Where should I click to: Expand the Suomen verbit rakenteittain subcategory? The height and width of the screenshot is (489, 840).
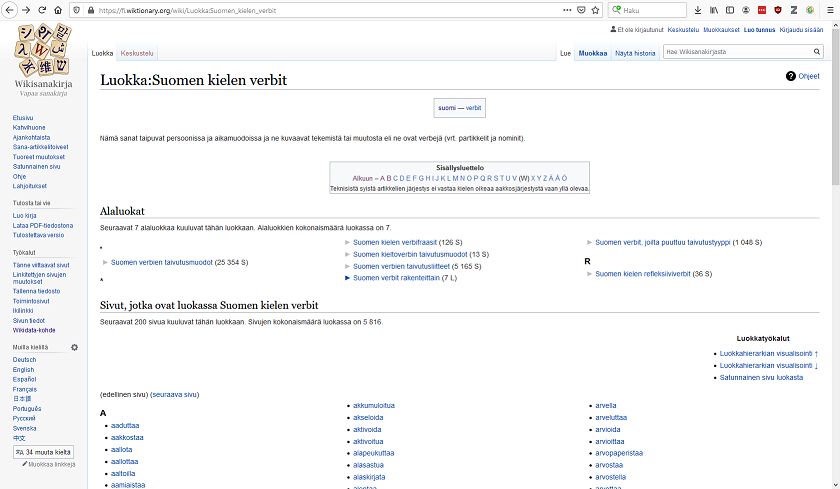click(348, 278)
